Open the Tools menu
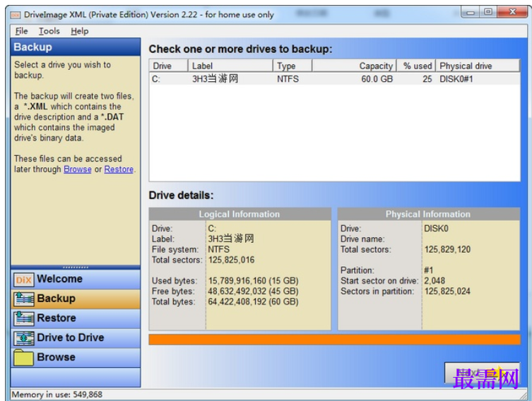 click(49, 31)
